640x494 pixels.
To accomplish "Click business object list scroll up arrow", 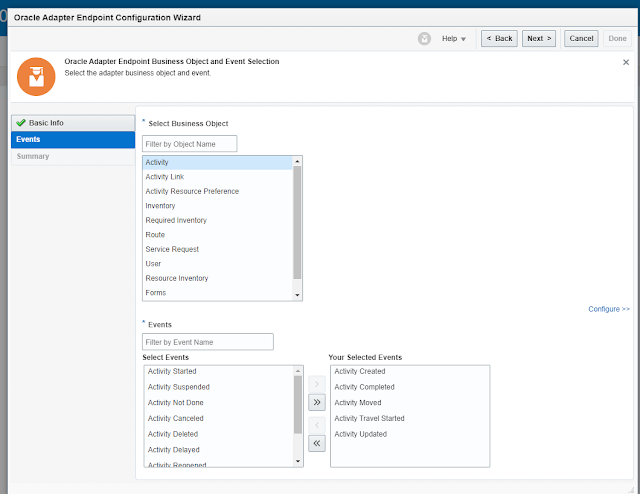I will [x=297, y=161].
